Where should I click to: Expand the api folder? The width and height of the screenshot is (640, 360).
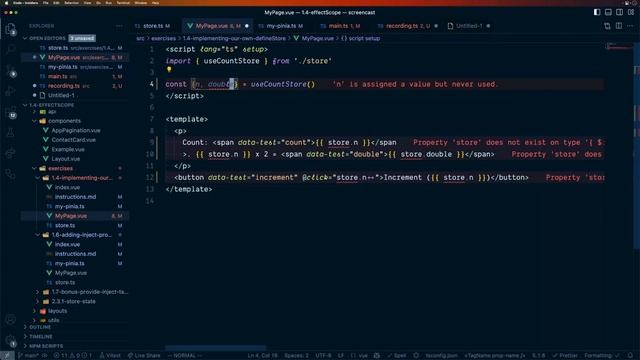(51, 111)
